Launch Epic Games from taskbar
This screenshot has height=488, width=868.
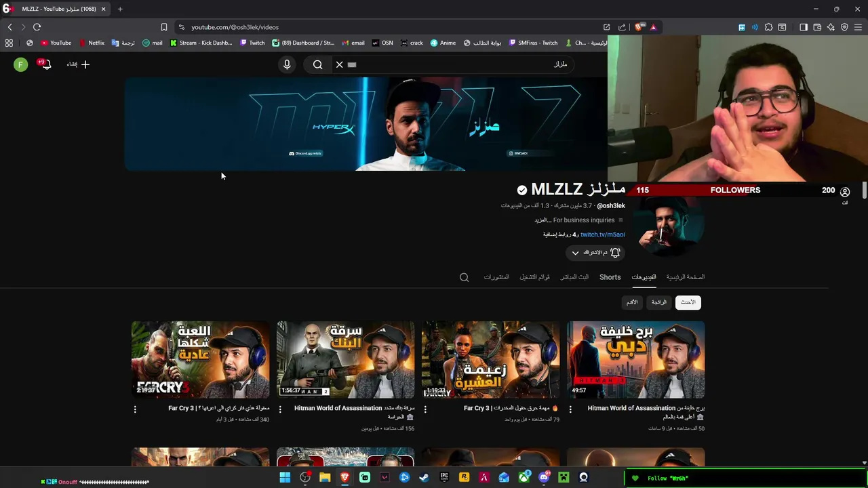[444, 478]
